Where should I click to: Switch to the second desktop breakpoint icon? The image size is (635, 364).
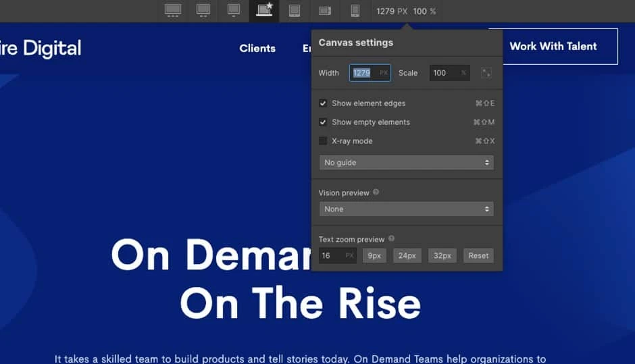click(x=203, y=11)
